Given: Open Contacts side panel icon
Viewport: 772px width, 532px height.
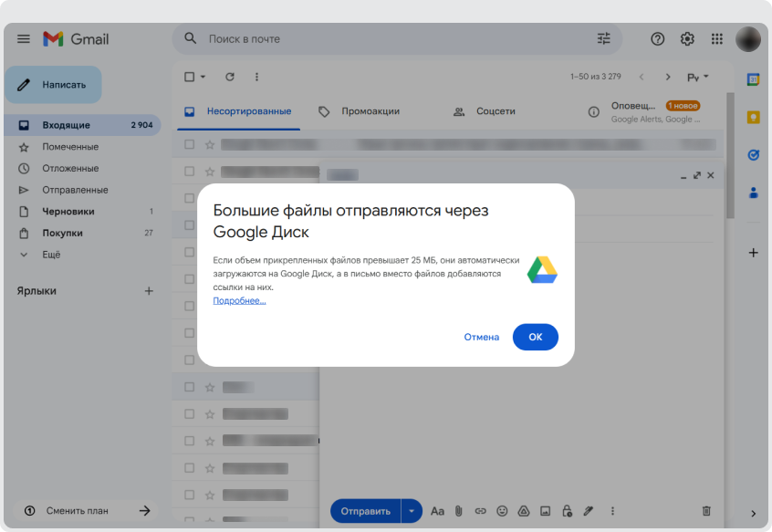Looking at the screenshot, I should tap(753, 193).
